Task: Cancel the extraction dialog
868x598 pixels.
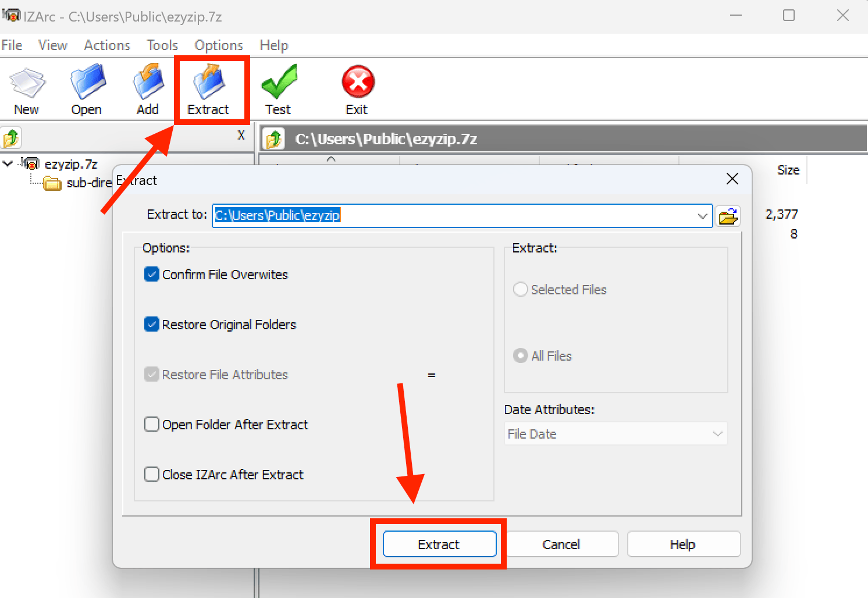Action: click(561, 544)
